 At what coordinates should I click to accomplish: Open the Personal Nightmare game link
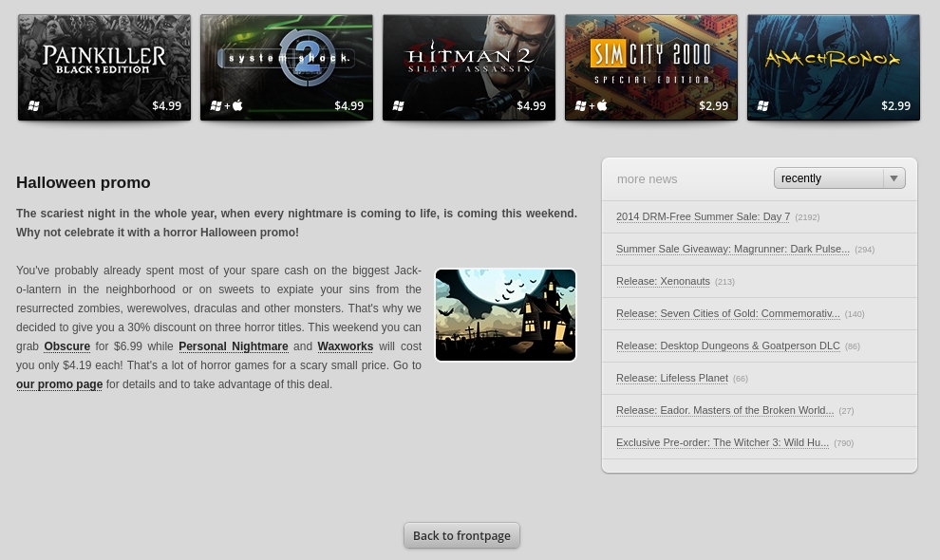pyautogui.click(x=234, y=346)
